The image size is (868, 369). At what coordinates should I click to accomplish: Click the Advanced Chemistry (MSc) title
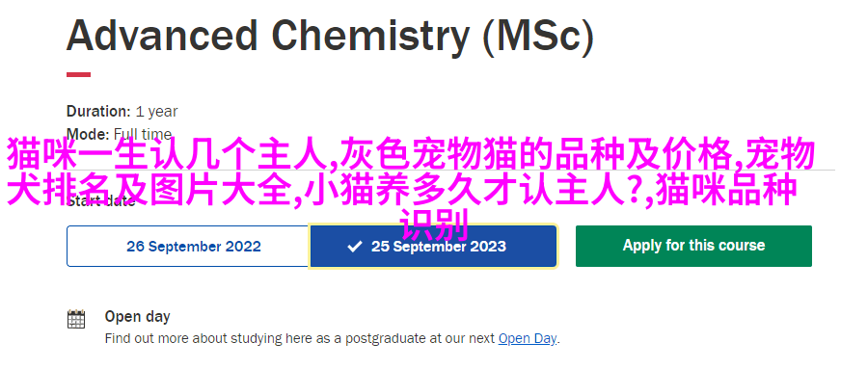(x=330, y=37)
